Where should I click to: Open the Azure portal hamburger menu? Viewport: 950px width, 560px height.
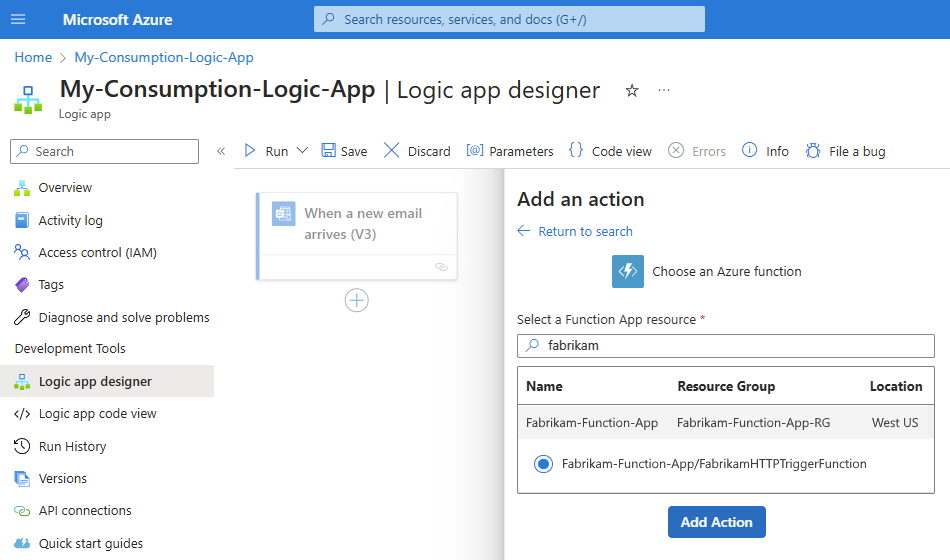(x=18, y=20)
